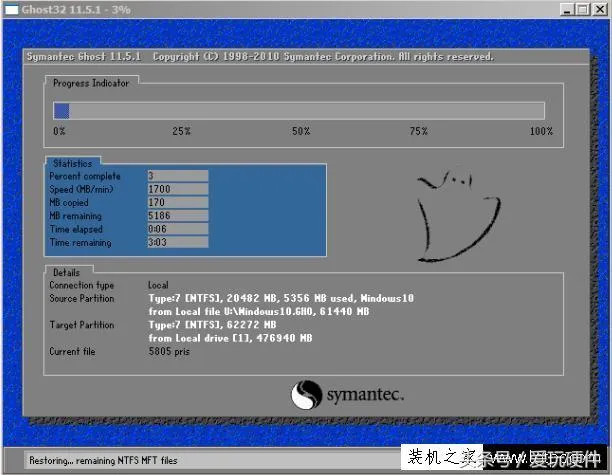Screen dimensions: 612x475
Task: Click the Percent complete value field '3'
Action: (x=178, y=176)
